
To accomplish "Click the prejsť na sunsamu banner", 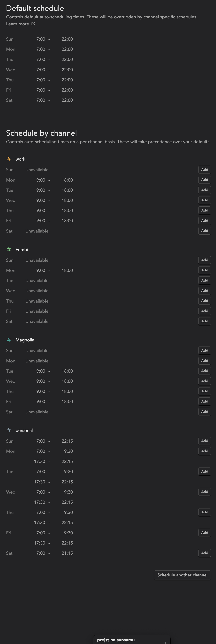I will click(132, 639).
